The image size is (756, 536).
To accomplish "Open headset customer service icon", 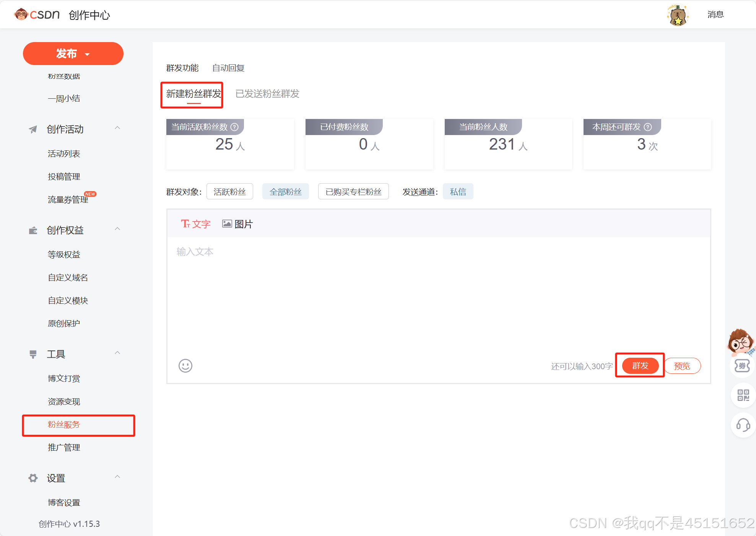I will coord(743,425).
